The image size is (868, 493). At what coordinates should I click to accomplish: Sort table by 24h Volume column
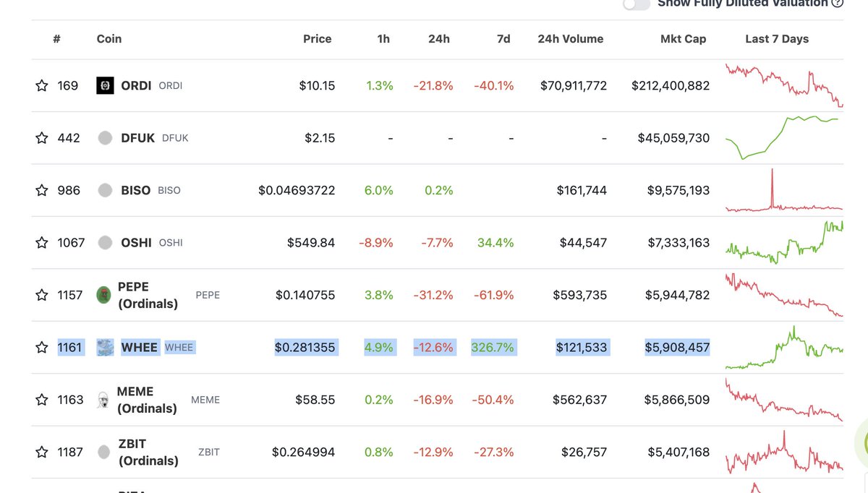[571, 39]
